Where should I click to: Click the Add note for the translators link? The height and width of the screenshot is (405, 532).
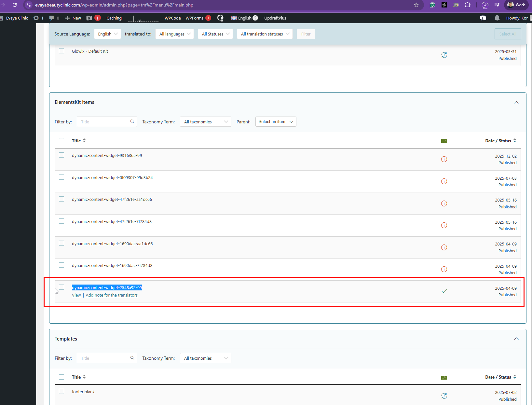[112, 295]
